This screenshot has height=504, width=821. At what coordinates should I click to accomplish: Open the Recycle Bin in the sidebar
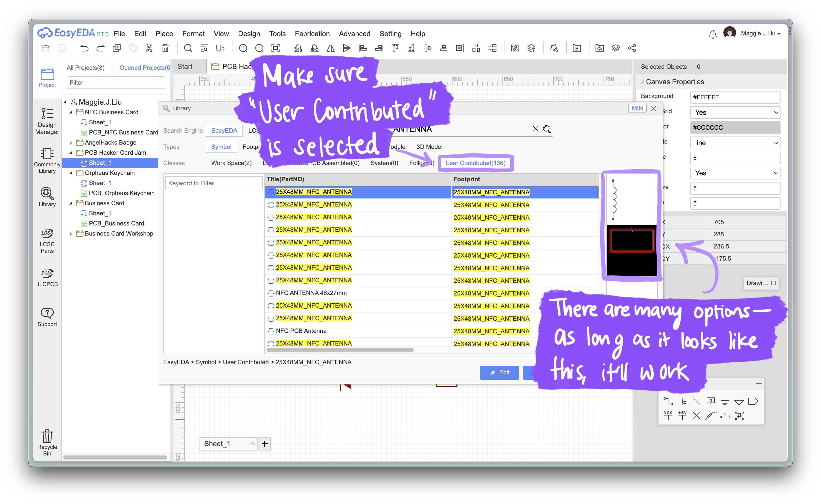tap(47, 442)
